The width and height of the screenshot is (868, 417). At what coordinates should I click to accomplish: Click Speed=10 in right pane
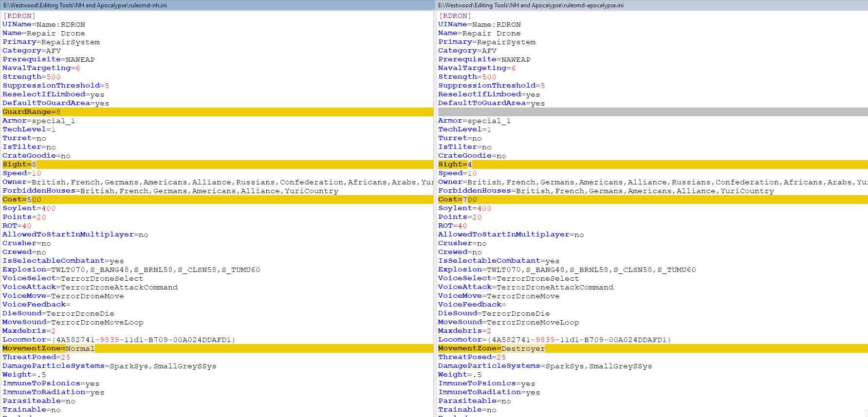tap(458, 173)
